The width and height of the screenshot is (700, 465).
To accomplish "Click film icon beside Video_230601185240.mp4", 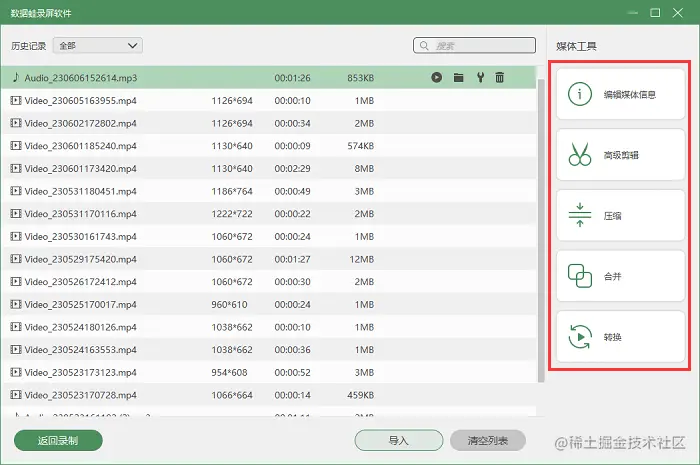I will pyautogui.click(x=16, y=145).
